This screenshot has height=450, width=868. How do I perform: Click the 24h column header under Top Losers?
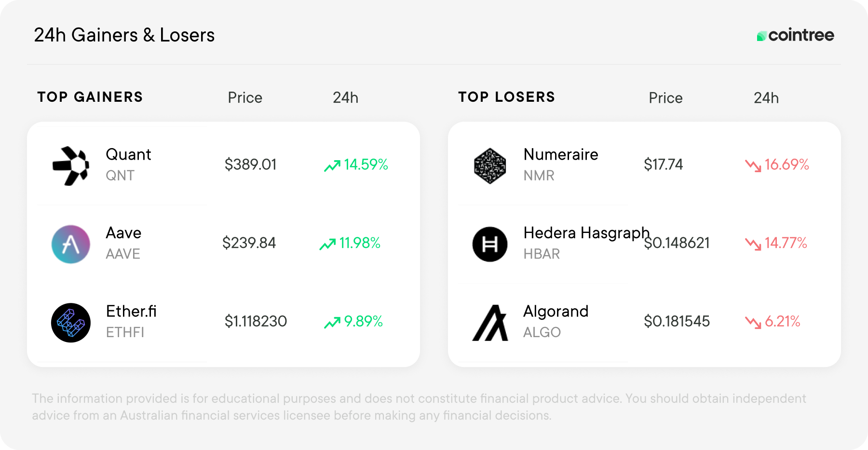point(766,98)
